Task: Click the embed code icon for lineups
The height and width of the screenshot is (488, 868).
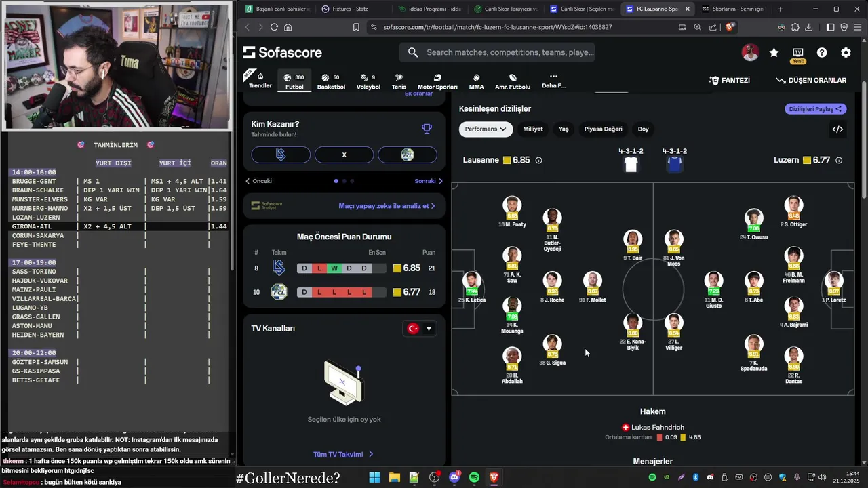Action: 838,129
